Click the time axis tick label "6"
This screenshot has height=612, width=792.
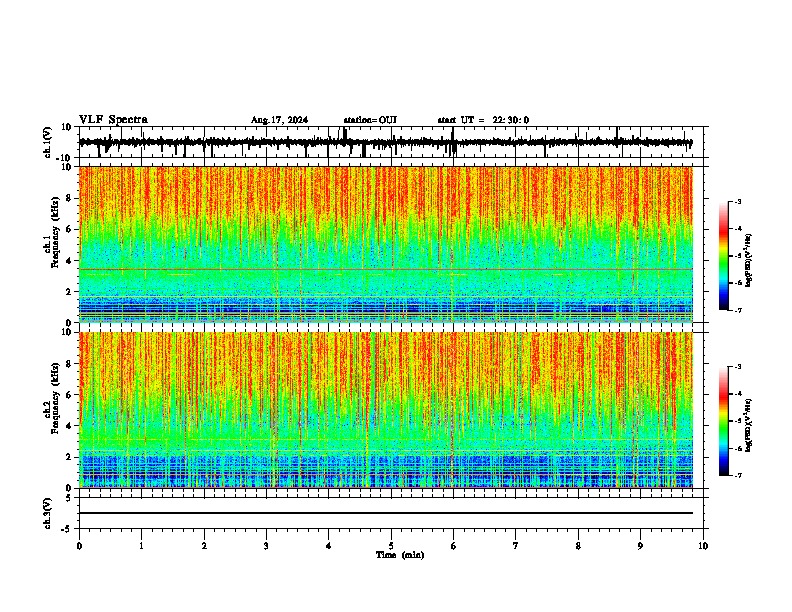453,546
